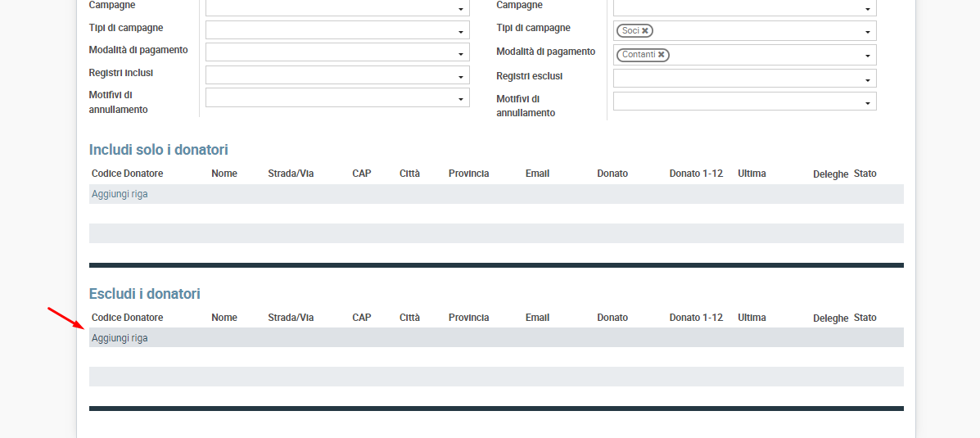
Task: Sort by Nome in Includi solo i donatori table
Action: tap(224, 174)
